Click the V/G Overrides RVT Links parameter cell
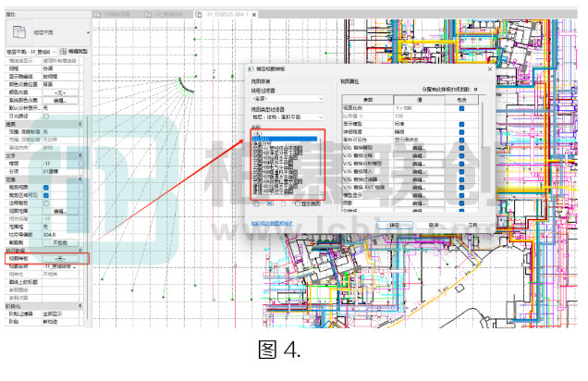The height and width of the screenshot is (381, 588). [368, 188]
